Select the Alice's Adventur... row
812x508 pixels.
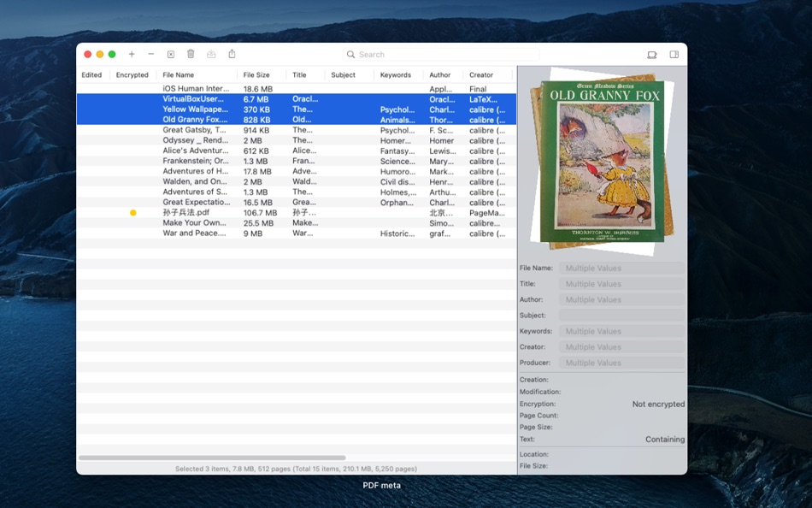(x=297, y=151)
